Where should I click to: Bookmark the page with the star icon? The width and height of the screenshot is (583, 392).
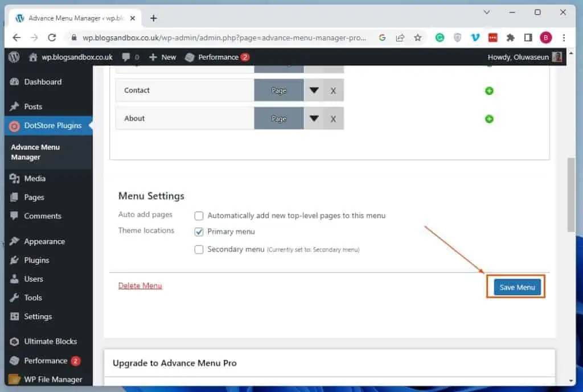coord(418,37)
